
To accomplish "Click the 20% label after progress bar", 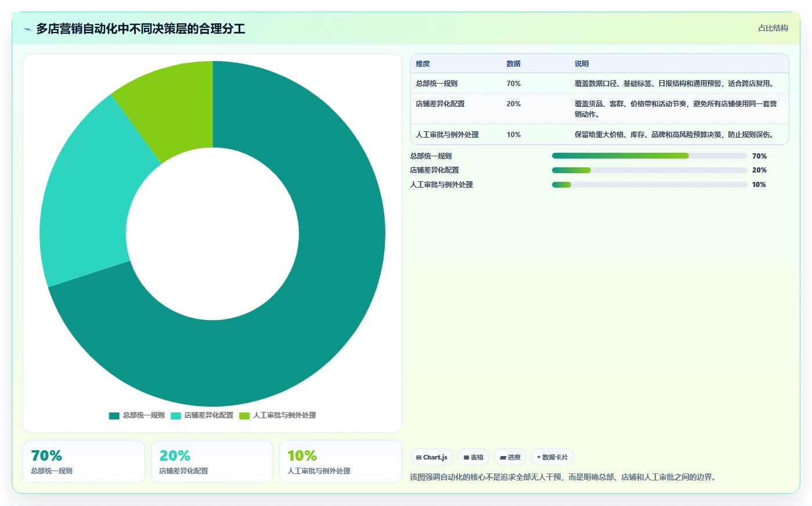I will pos(759,170).
